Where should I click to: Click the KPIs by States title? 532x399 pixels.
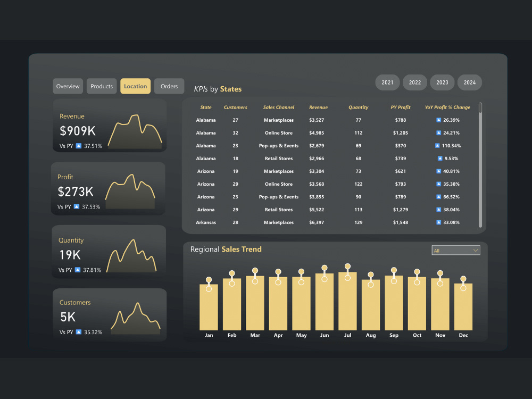tap(218, 89)
